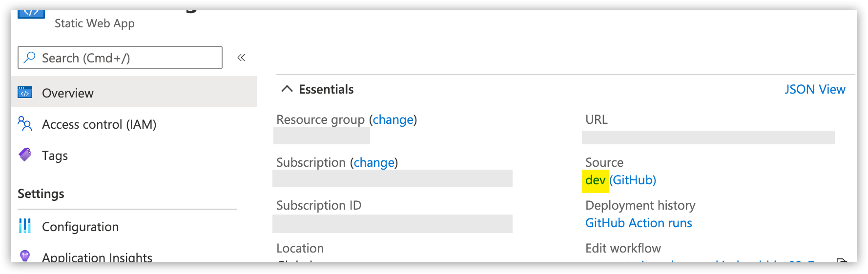Click change next to Resource group
The height and width of the screenshot is (274, 868).
(393, 119)
